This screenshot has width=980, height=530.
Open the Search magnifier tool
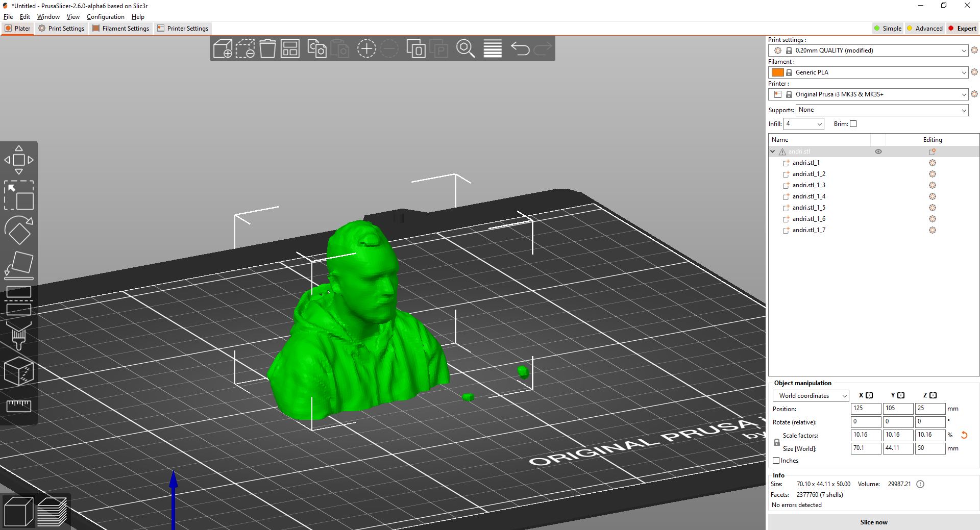point(465,48)
